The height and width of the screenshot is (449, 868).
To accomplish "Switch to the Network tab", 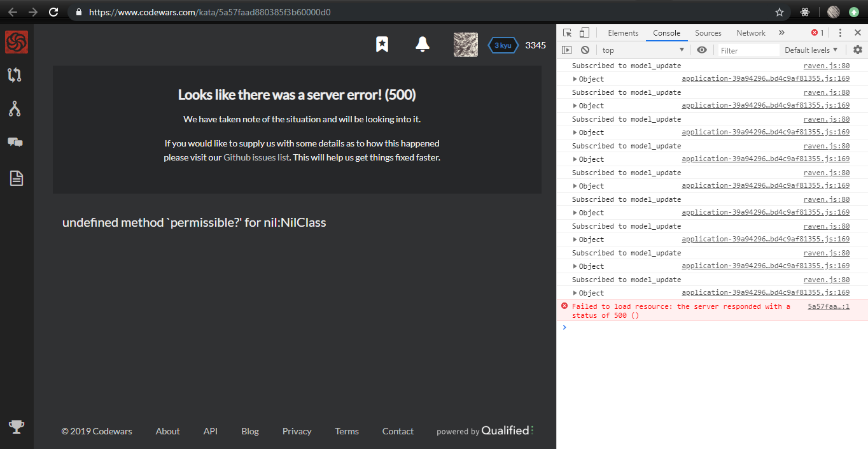I will tap(750, 32).
